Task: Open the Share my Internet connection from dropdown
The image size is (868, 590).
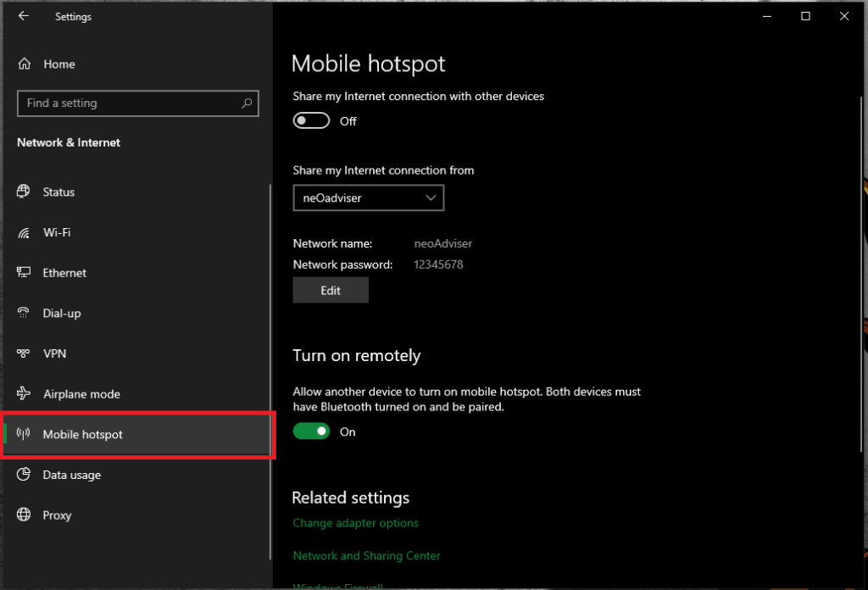Action: click(368, 198)
